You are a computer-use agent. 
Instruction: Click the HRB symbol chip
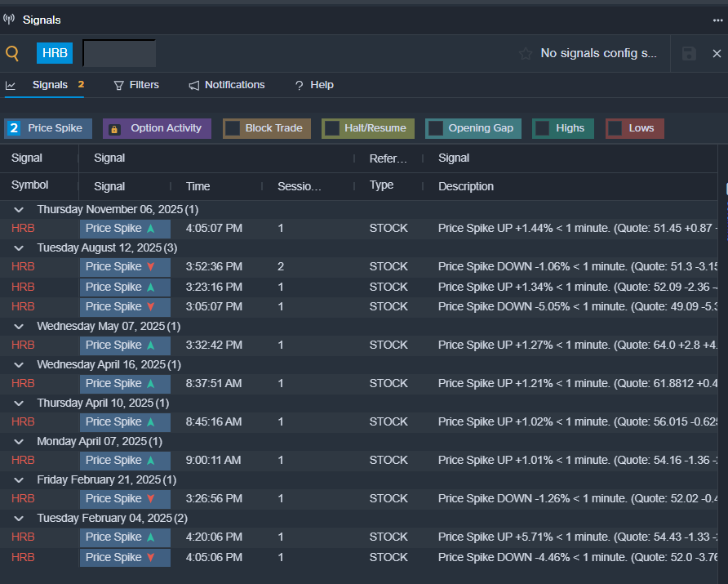coord(55,54)
